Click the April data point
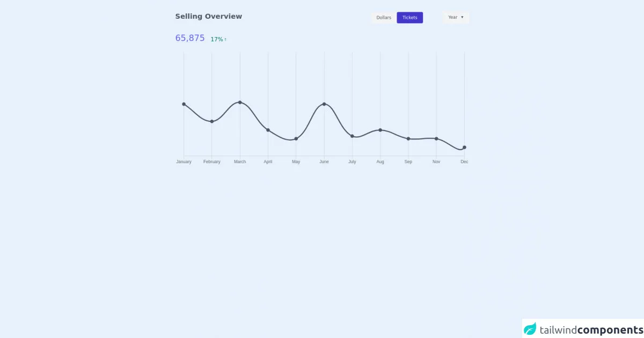 268,130
